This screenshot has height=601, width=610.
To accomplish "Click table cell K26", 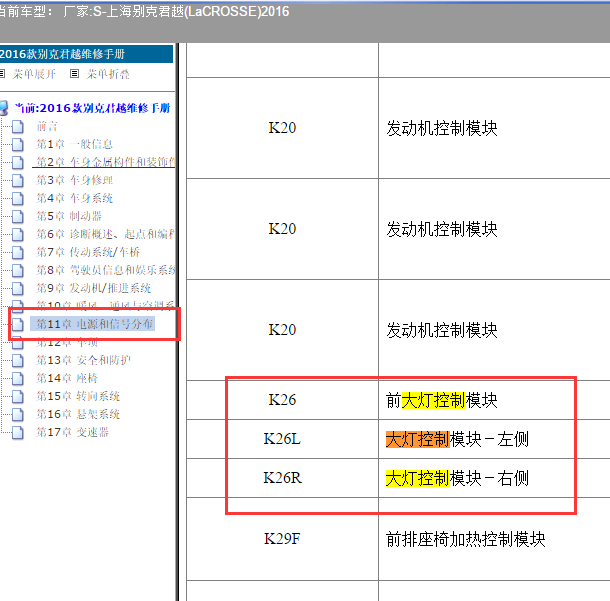I will tap(282, 400).
